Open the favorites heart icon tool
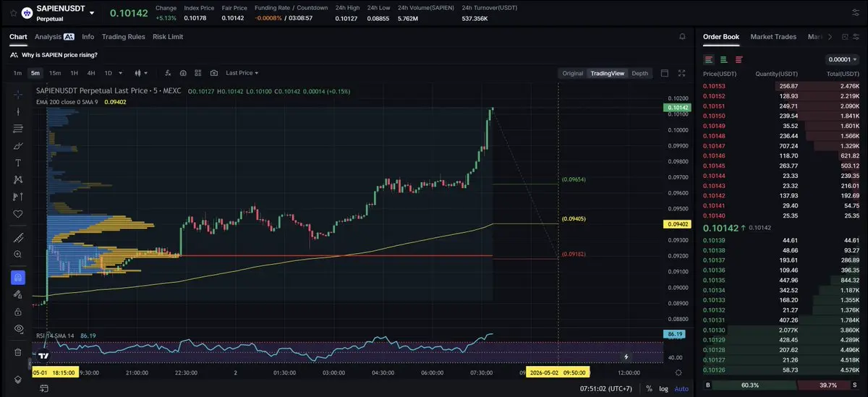Screen dimensions: 868x397 coord(18,214)
